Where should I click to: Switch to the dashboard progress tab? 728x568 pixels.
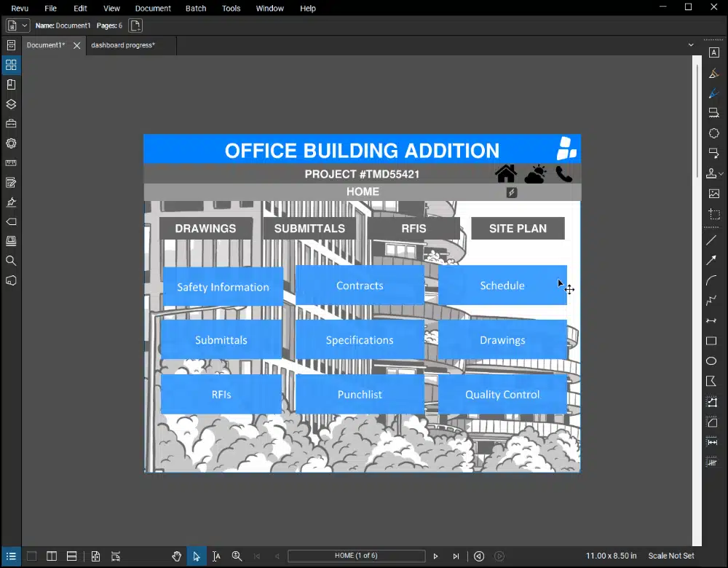(122, 44)
